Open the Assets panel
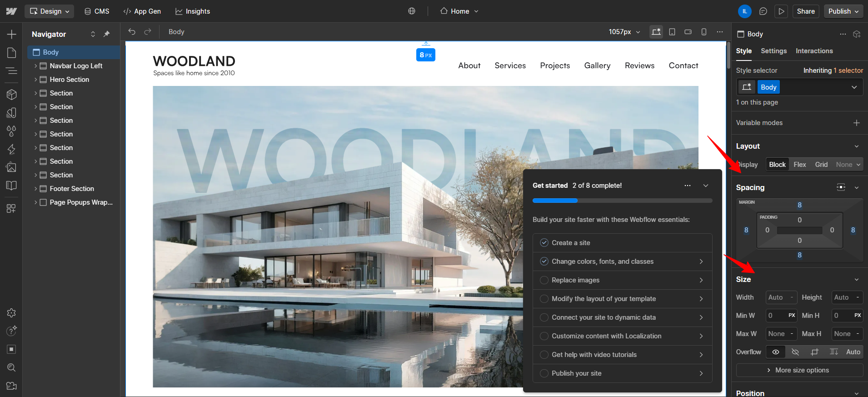The width and height of the screenshot is (868, 397). point(11,167)
